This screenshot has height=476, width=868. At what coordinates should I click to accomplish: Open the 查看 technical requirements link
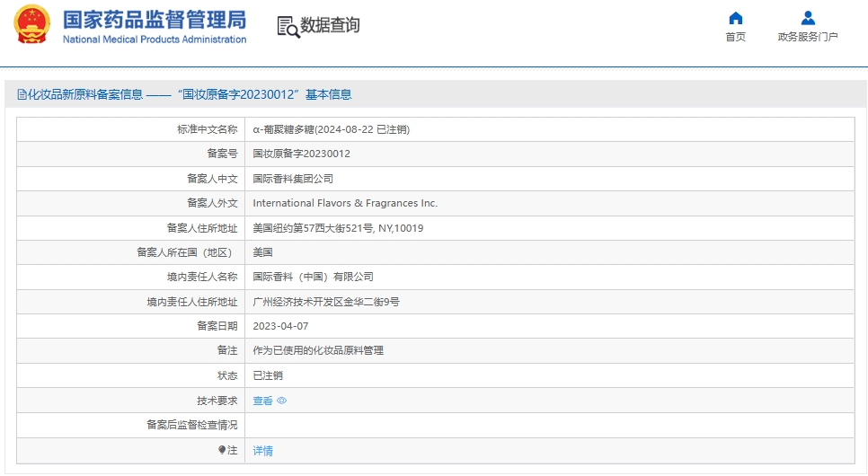262,401
